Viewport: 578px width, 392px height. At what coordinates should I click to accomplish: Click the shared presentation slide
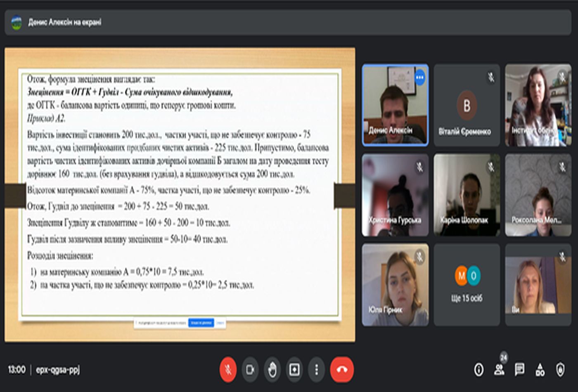(180, 194)
